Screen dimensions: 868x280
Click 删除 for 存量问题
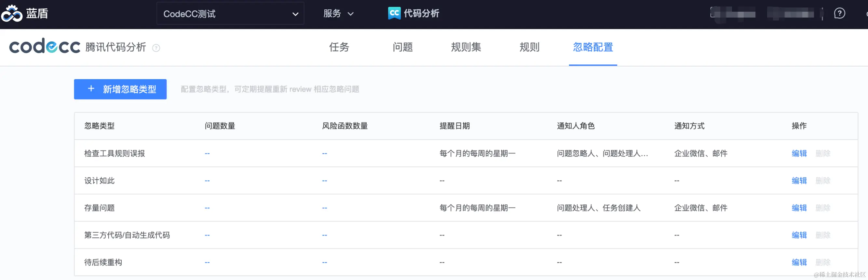[823, 208]
